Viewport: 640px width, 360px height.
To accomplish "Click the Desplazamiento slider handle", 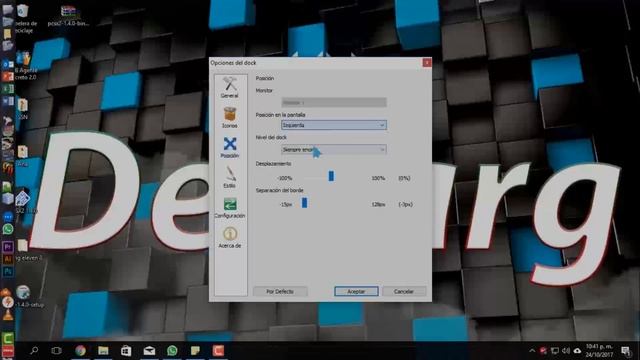I will (x=331, y=176).
